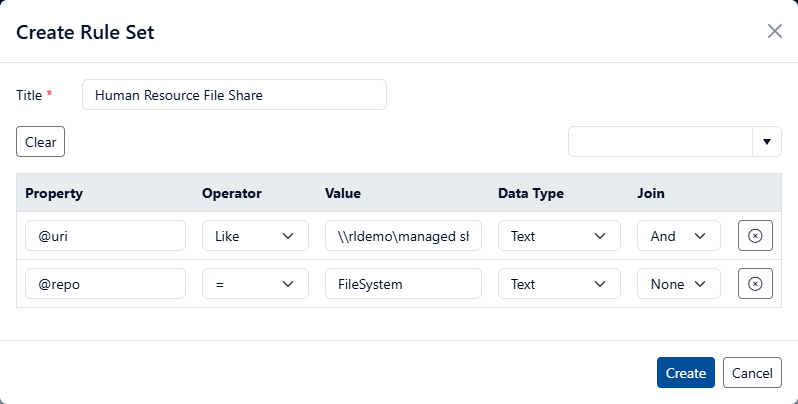Open the template dropdown arrow beside Clear
The image size is (798, 404).
tap(766, 142)
